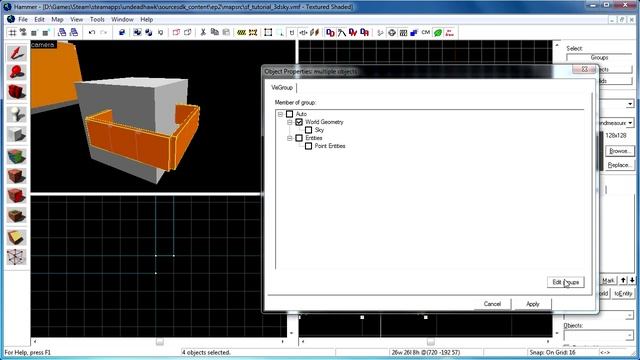This screenshot has height=360, width=640.
Task: Click the red 'dis free' toolbar icon
Action: pyautogui.click(x=450, y=33)
